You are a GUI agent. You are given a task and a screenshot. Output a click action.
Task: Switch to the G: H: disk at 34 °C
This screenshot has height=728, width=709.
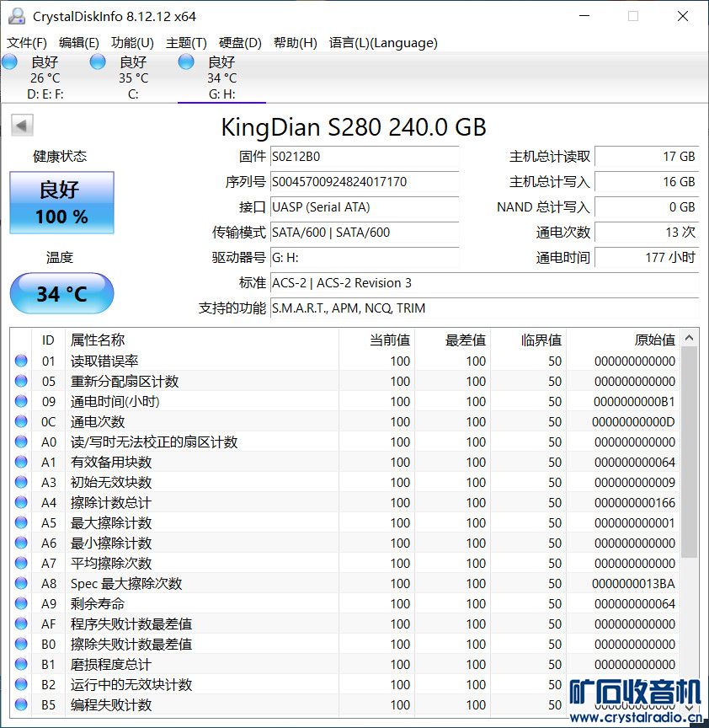tap(221, 78)
